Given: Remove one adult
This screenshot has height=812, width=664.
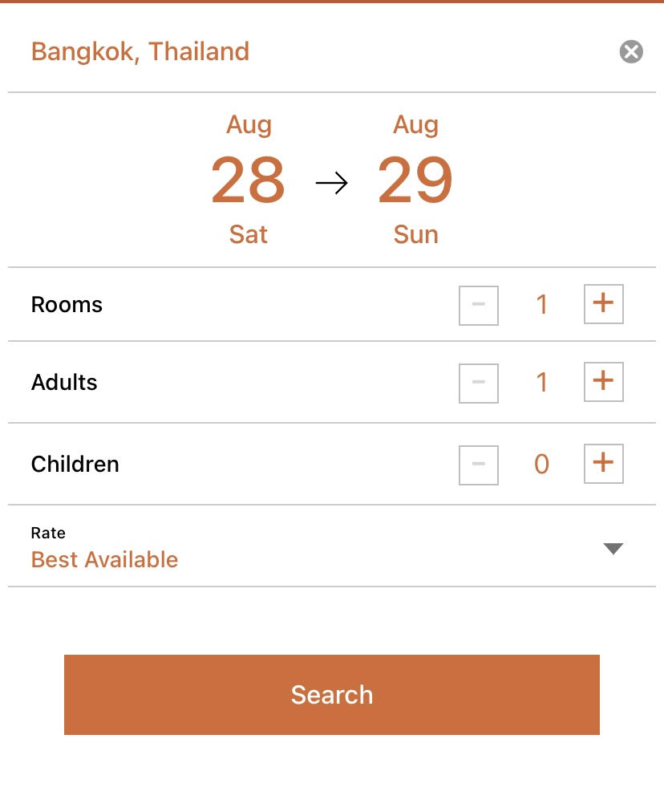Looking at the screenshot, I should click(x=479, y=383).
